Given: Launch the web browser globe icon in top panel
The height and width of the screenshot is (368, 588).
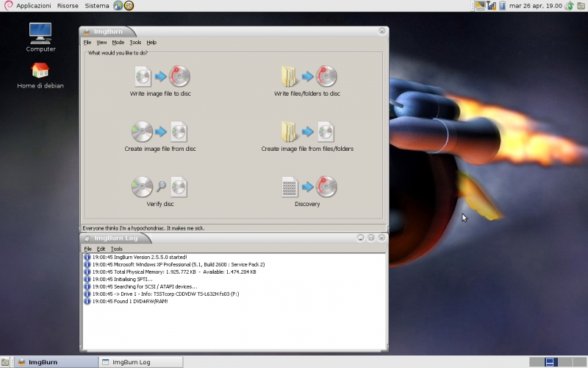Looking at the screenshot, I should 118,6.
